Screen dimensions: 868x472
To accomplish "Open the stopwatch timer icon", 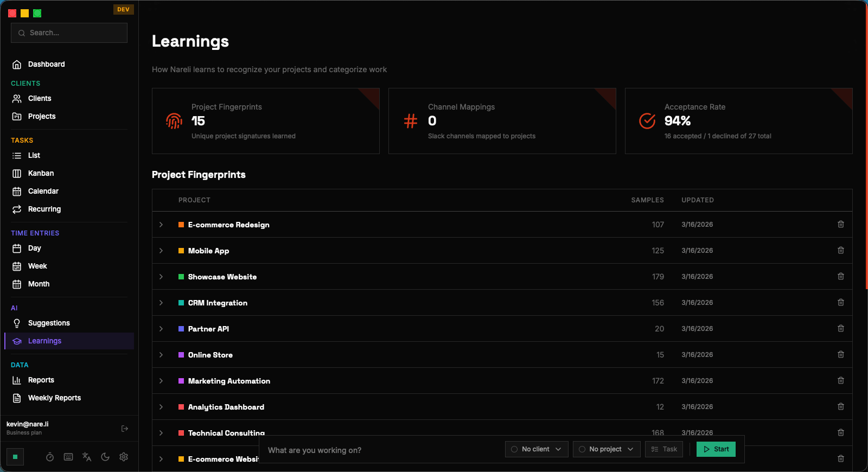I will [x=50, y=457].
